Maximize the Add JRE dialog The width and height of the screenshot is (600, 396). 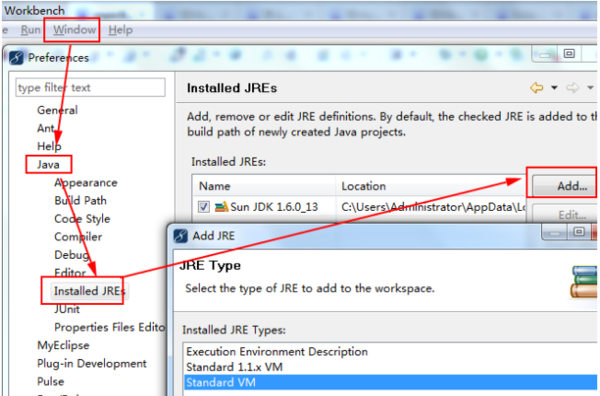pyautogui.click(x=579, y=232)
